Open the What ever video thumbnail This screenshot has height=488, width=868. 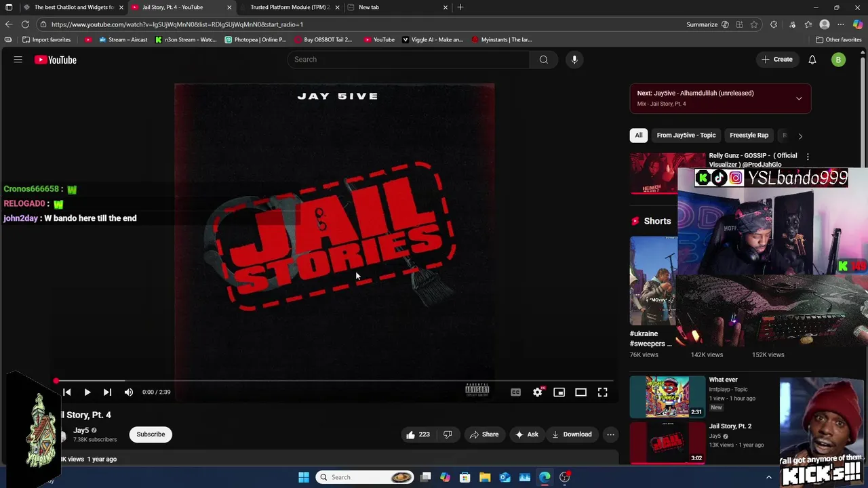click(x=668, y=396)
